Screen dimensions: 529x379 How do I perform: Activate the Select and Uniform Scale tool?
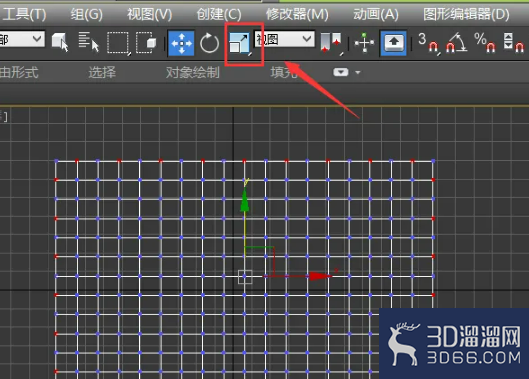click(x=240, y=43)
